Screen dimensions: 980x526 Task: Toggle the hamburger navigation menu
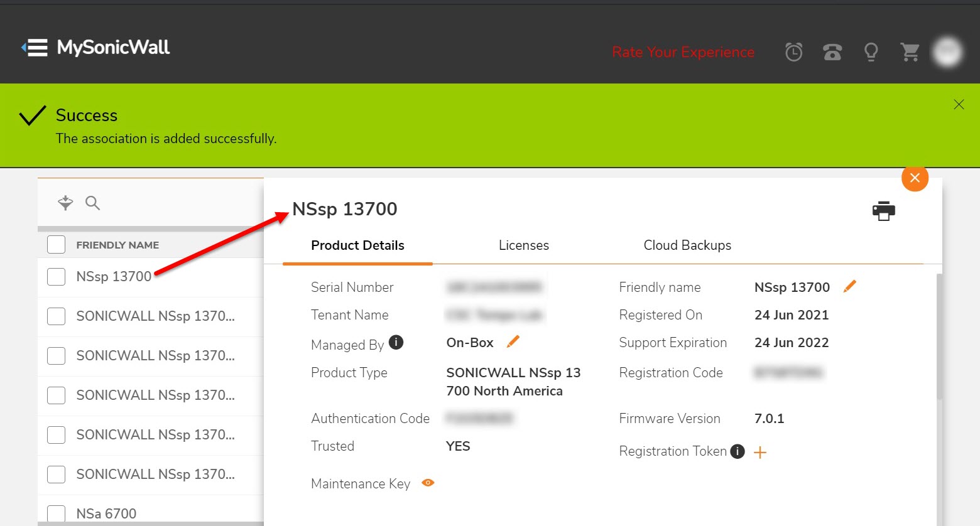point(35,48)
